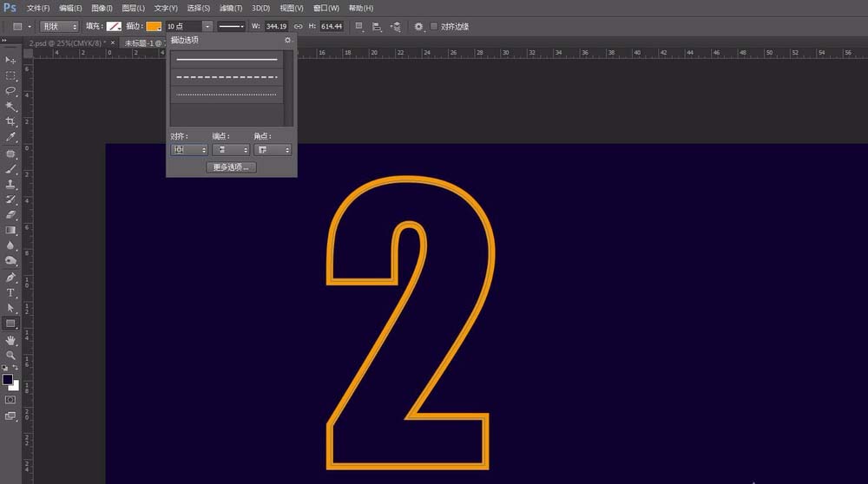Click the 更多选项... button

click(232, 167)
